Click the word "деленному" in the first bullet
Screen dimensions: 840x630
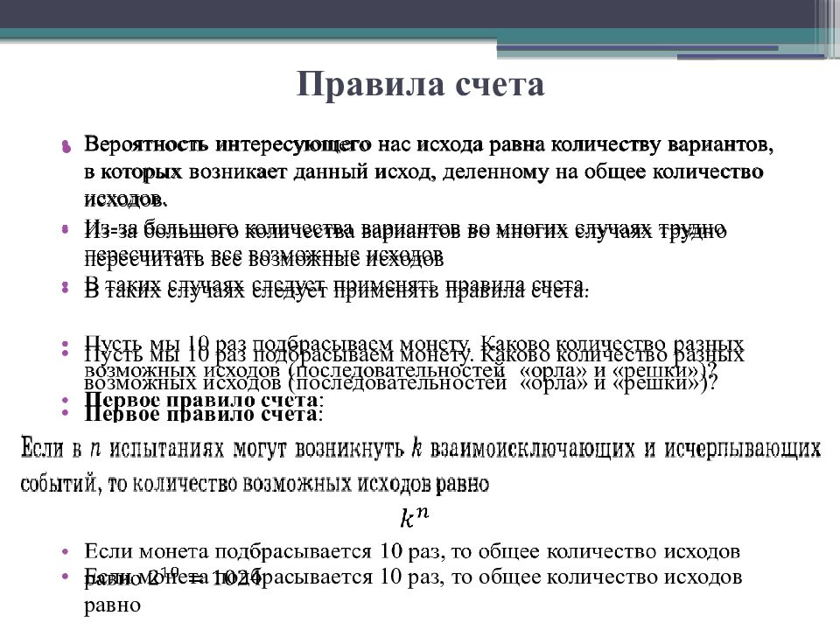(x=495, y=172)
